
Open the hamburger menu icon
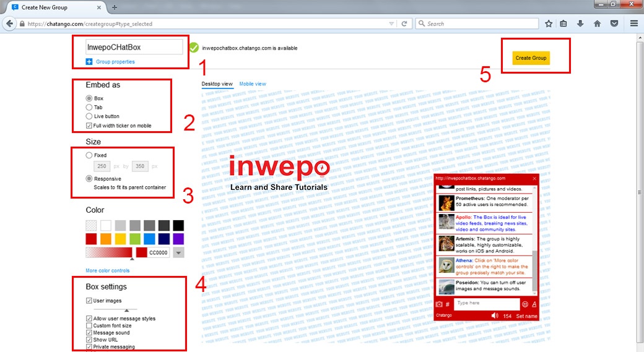[634, 24]
